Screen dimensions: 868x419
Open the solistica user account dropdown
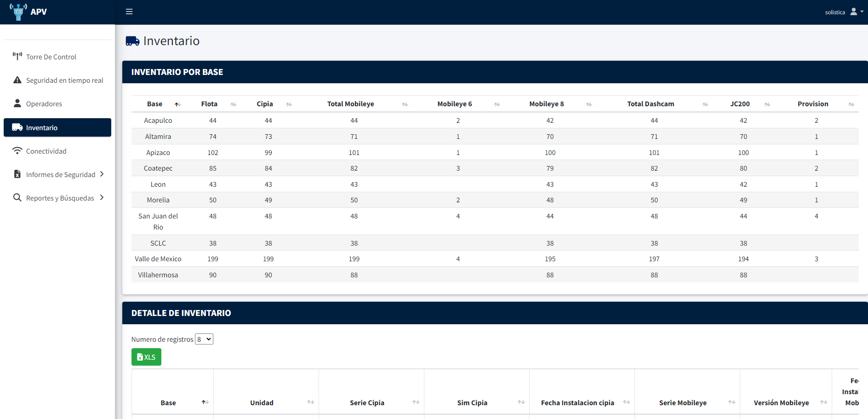tap(844, 12)
